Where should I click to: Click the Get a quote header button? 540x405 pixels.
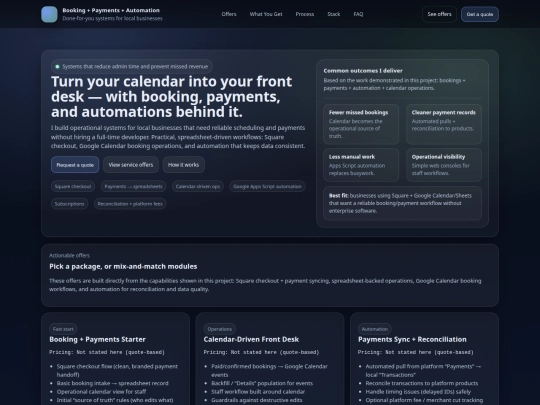pyautogui.click(x=480, y=14)
